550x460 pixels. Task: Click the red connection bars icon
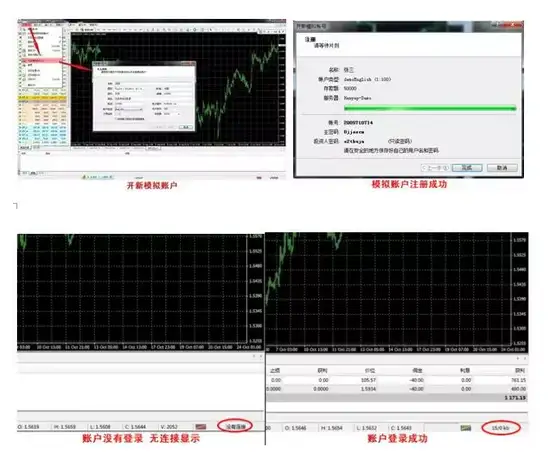coord(201,427)
